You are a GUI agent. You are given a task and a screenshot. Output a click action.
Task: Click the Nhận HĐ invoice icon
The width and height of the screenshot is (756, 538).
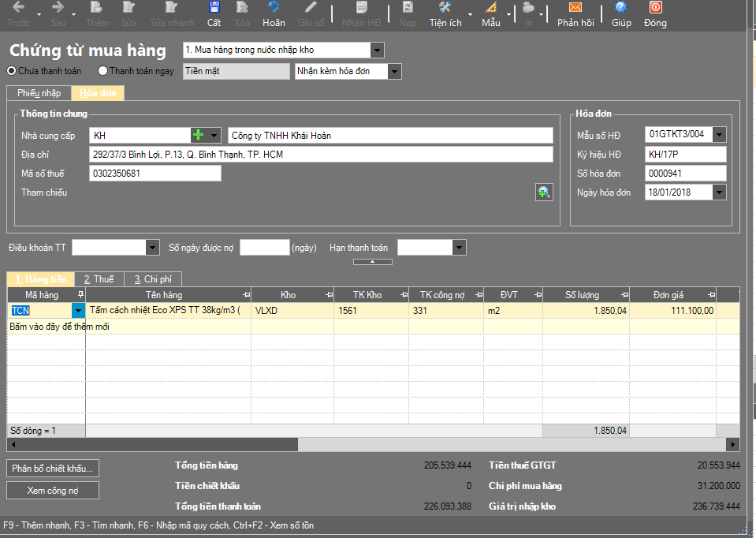click(x=362, y=7)
